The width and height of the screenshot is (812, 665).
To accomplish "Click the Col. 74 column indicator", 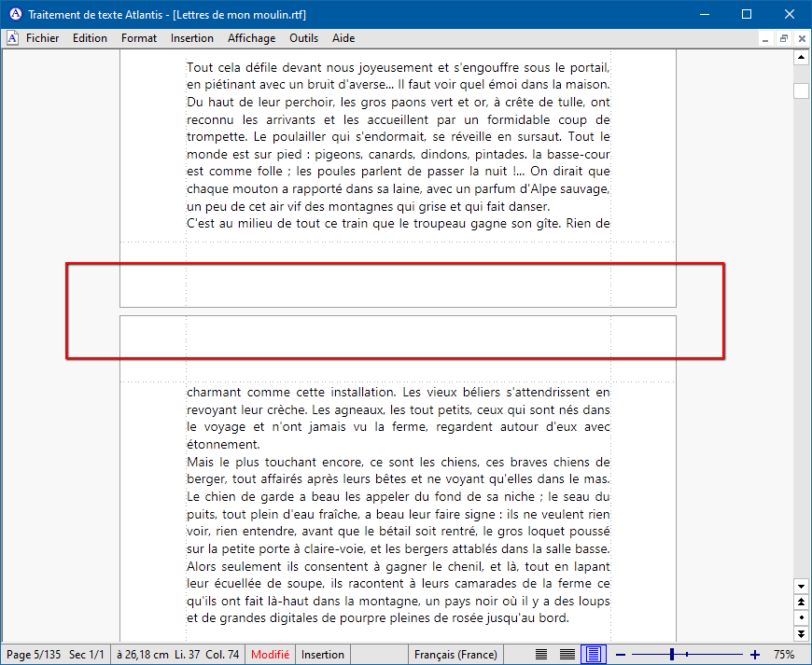I will [x=222, y=655].
